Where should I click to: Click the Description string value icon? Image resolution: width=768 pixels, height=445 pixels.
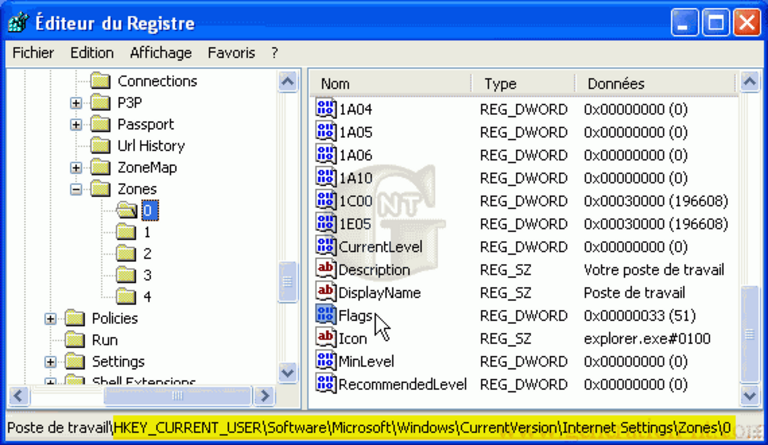coord(326,269)
